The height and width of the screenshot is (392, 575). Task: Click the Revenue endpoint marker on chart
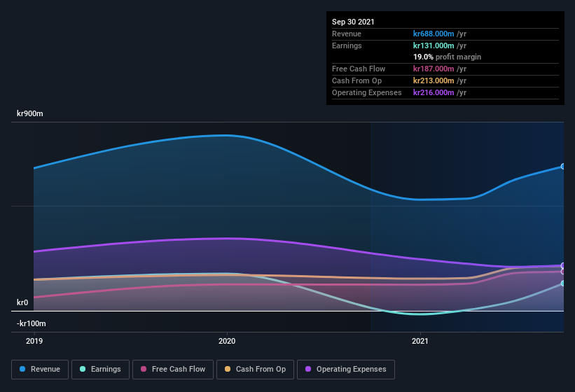pyautogui.click(x=563, y=167)
